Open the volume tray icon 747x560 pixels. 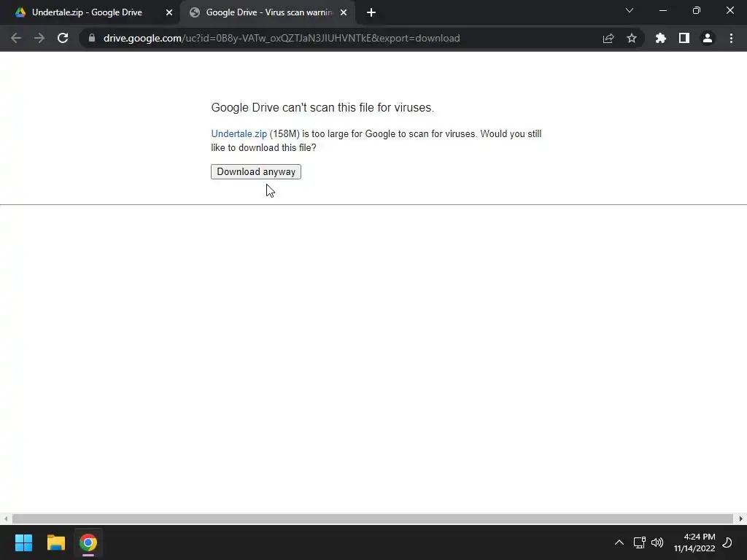[x=657, y=542]
